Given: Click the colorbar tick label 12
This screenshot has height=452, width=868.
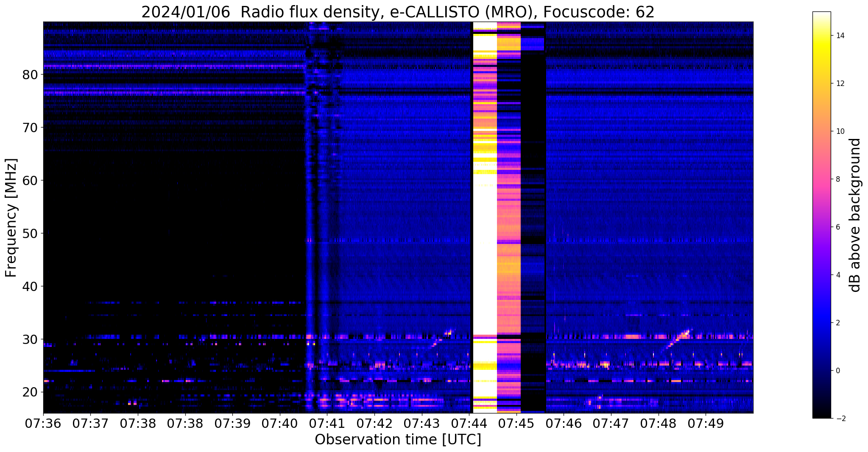Looking at the screenshot, I should 839,83.
